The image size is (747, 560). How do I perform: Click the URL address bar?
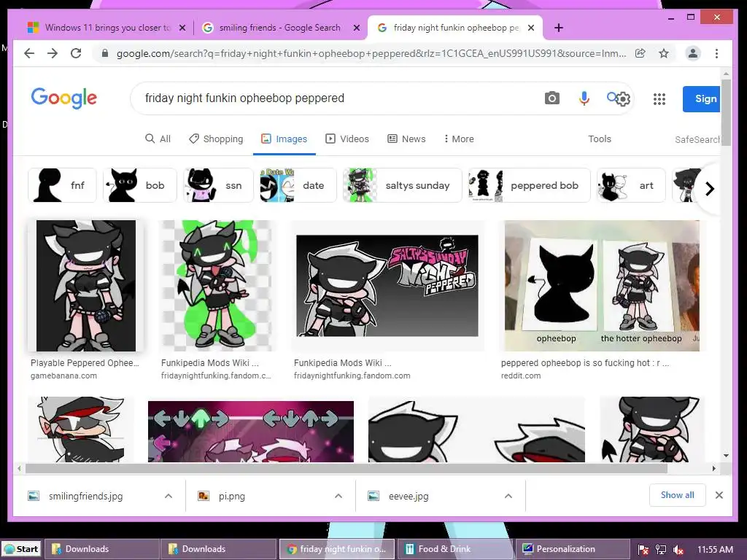pos(371,53)
